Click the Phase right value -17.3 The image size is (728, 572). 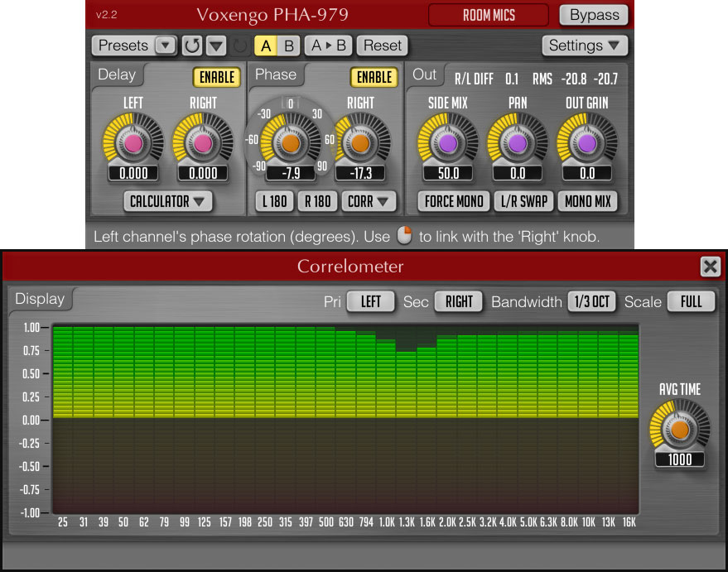pos(360,174)
